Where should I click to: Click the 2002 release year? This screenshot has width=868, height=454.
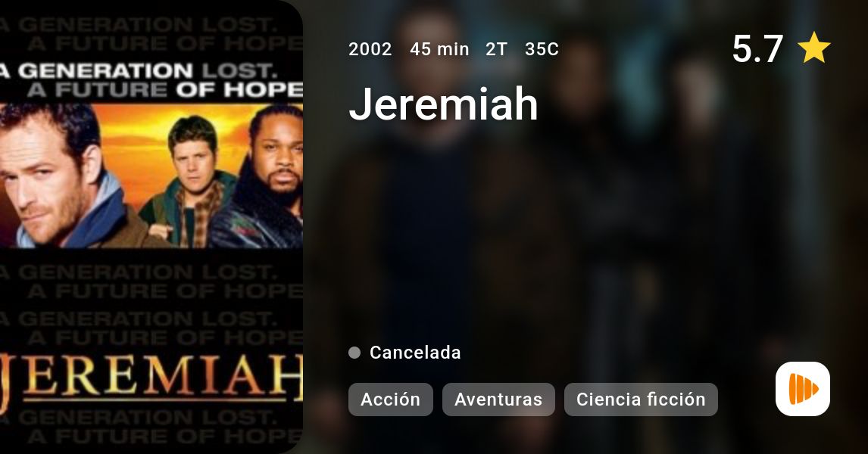370,49
